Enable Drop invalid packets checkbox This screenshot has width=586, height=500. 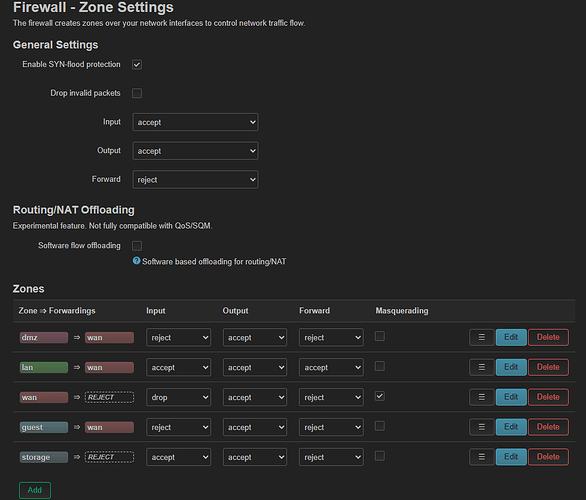pos(137,93)
